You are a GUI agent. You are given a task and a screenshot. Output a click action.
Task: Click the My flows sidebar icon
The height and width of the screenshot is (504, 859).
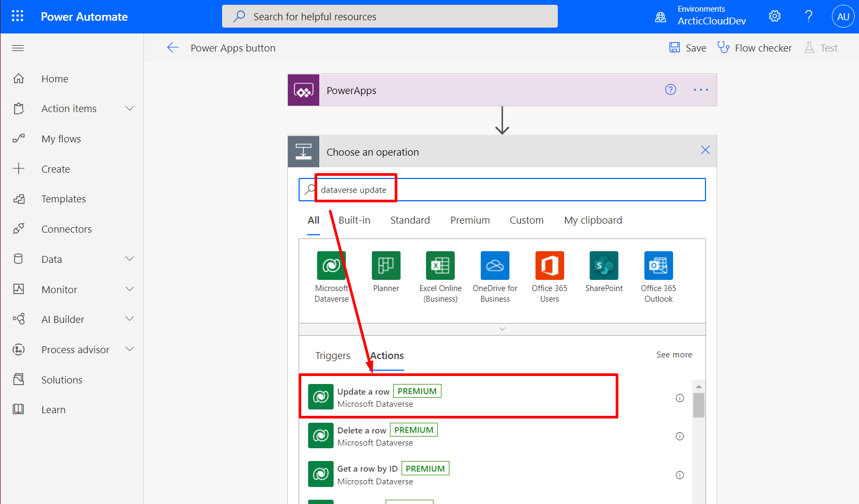[x=19, y=139]
